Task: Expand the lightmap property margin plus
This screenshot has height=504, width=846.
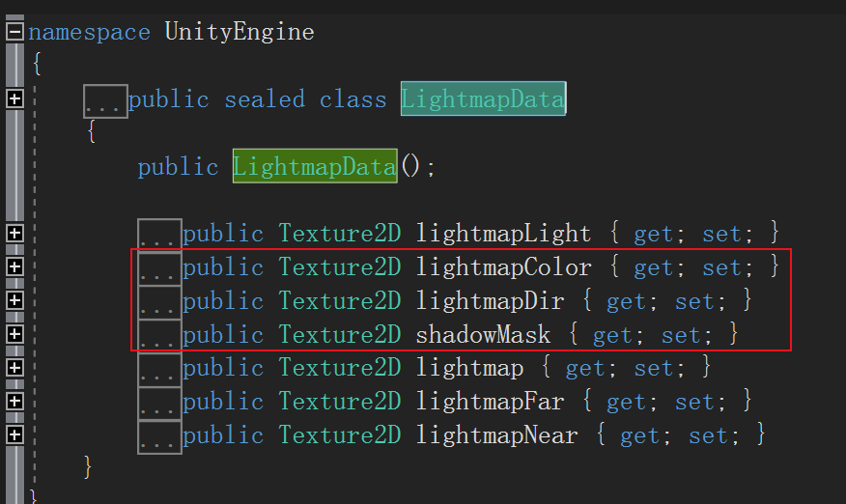Action: 14,368
